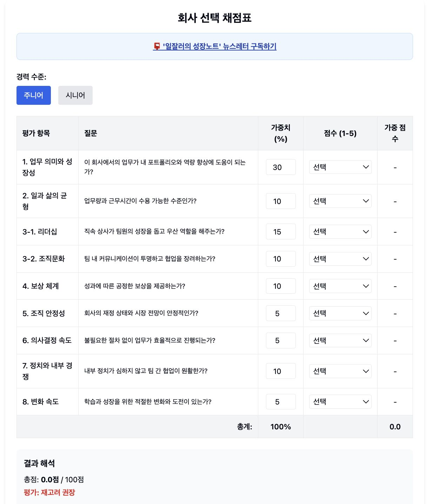
Task: Click the weight field showing 30 for 업무 의미와 성장성
Action: [280, 167]
